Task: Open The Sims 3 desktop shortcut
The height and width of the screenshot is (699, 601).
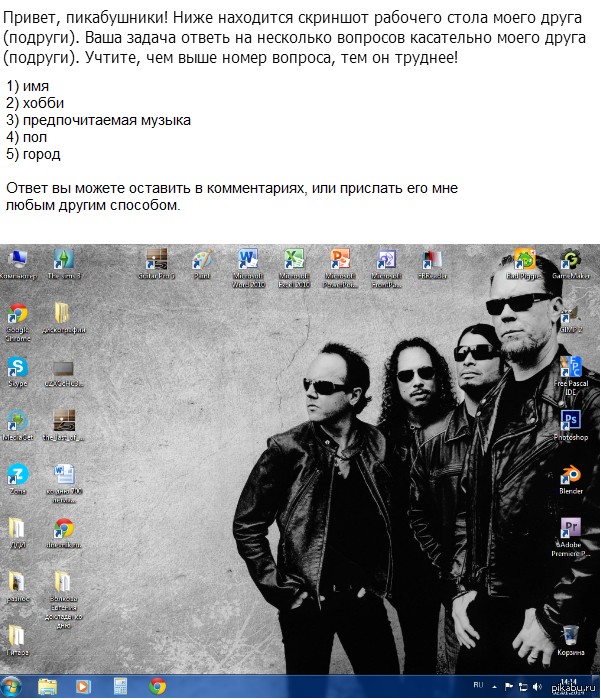Action: [63, 260]
